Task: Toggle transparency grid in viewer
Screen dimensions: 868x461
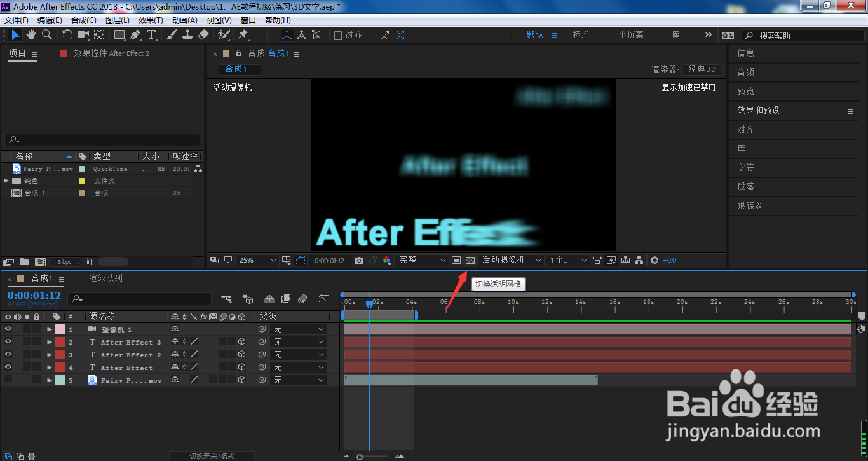Action: pos(470,260)
